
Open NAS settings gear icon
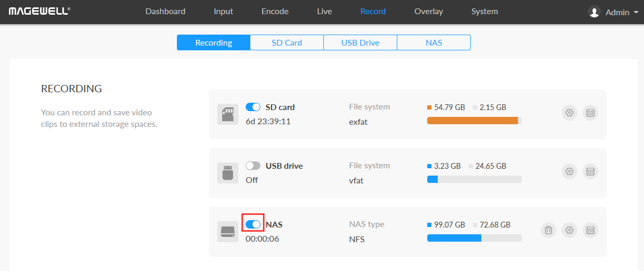[569, 230]
